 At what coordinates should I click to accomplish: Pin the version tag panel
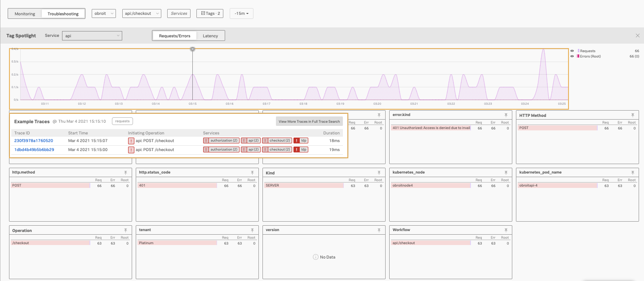379,230
